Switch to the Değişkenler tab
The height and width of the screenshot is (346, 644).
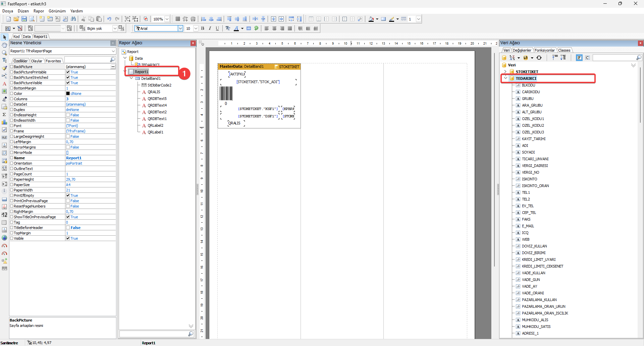point(522,50)
